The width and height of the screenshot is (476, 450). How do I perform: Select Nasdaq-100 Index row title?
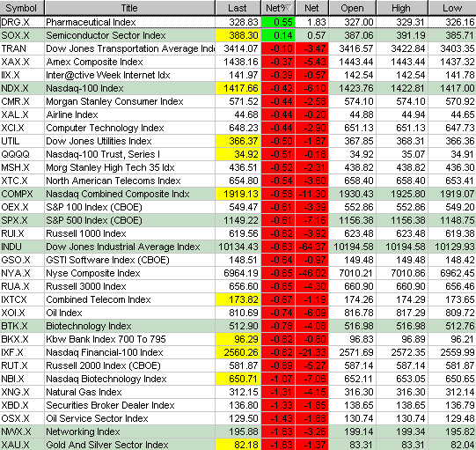[x=84, y=88]
